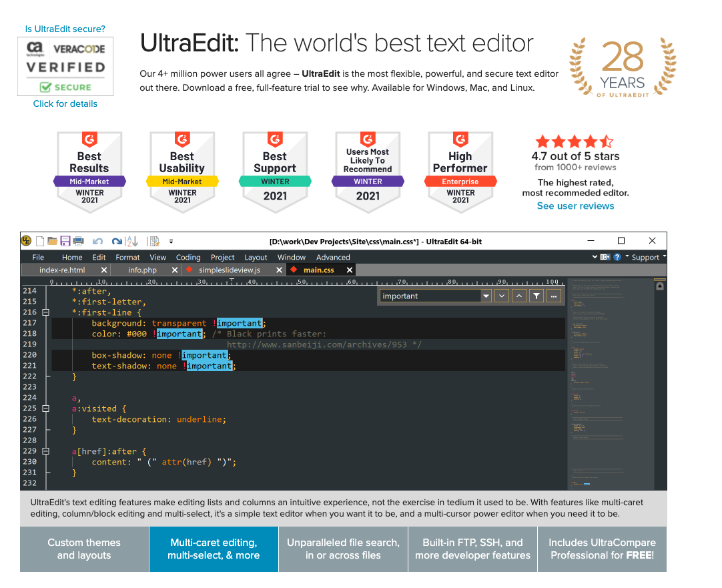Open the quick access toolbar customize dropdown

171,241
